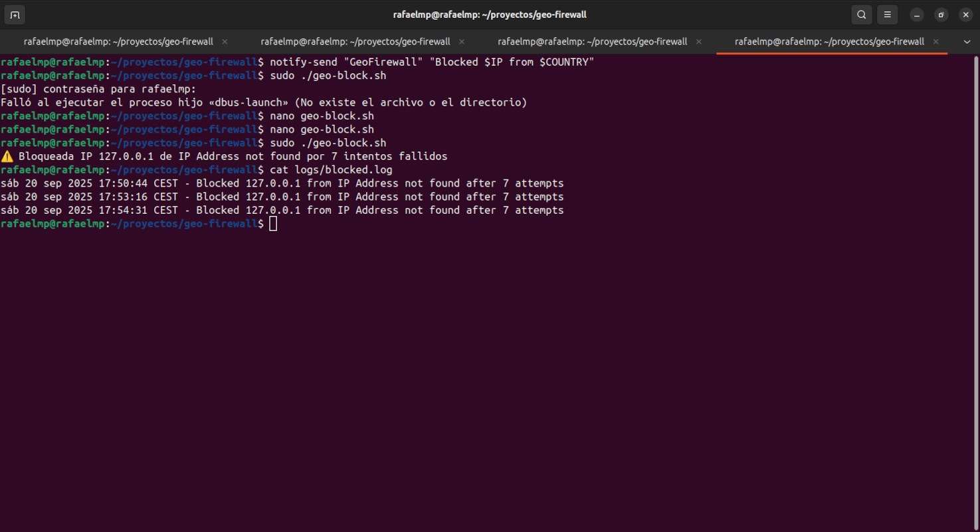The image size is (980, 532).
Task: Click the search magnifier icon in the title bar
Action: [862, 15]
